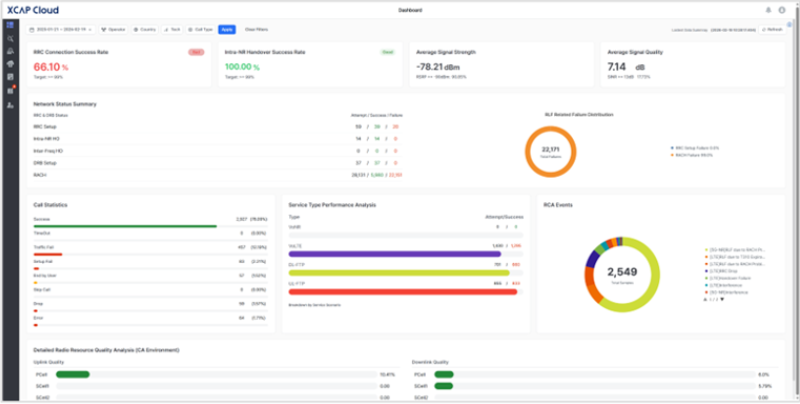Open the report sheet icon in sidebar

[x=10, y=77]
